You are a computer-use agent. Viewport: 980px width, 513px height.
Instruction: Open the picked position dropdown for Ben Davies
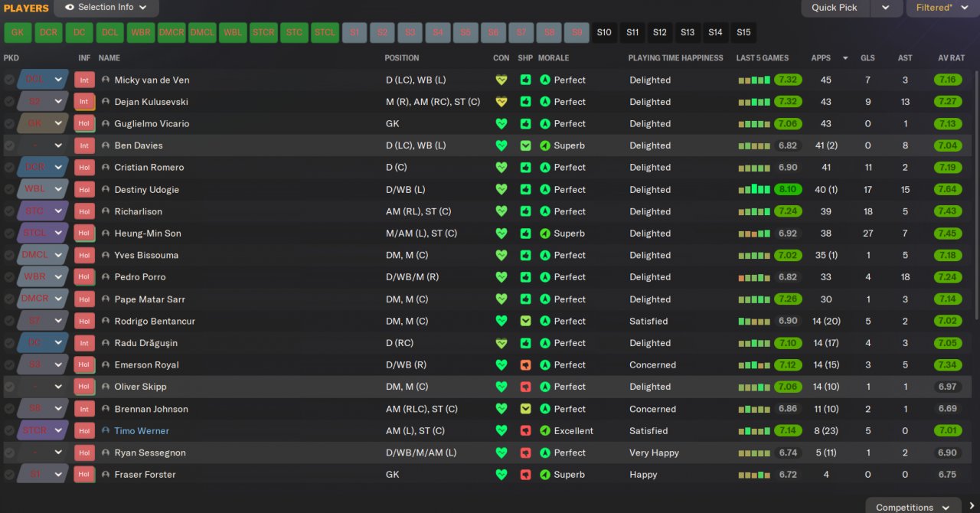(x=58, y=145)
